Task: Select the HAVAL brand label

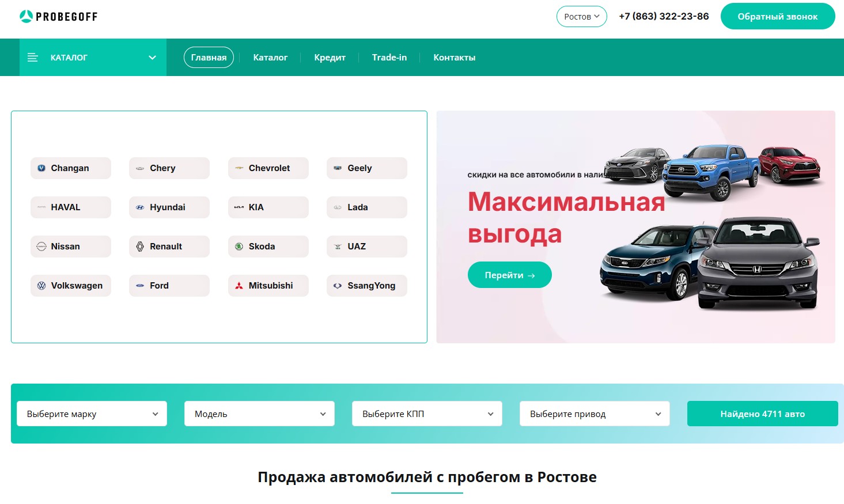Action: [x=66, y=207]
